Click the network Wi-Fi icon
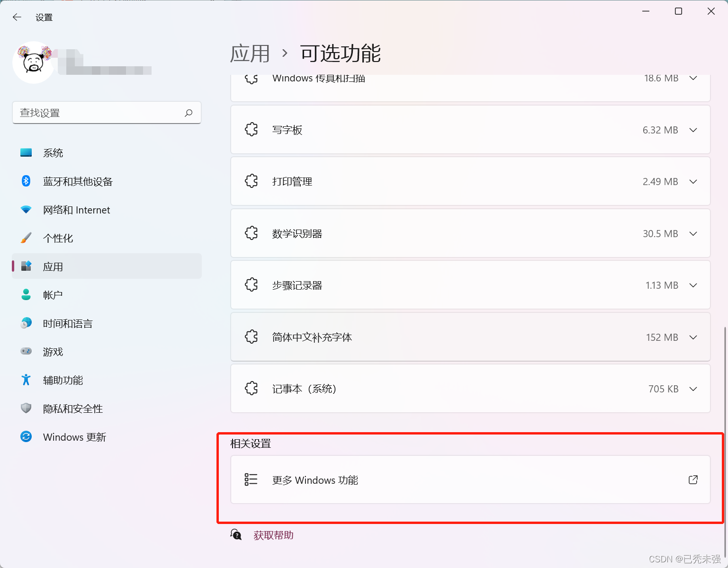This screenshot has height=568, width=728. click(26, 209)
